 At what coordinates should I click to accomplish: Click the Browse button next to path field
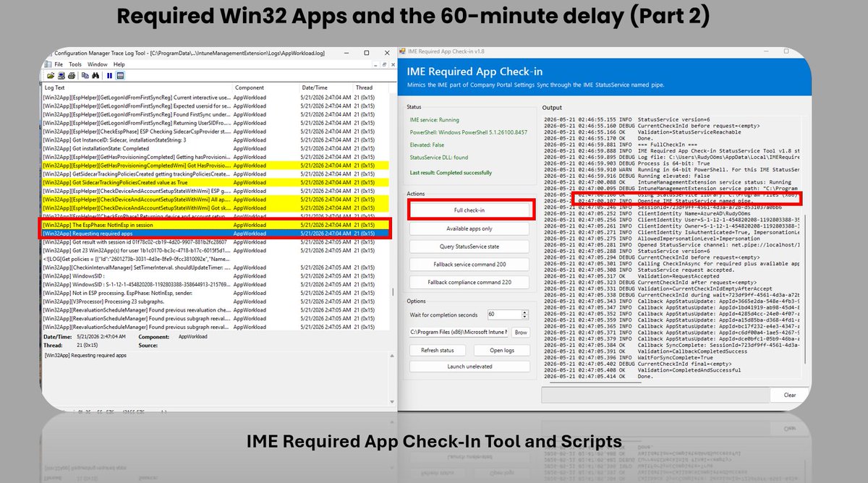(x=521, y=332)
